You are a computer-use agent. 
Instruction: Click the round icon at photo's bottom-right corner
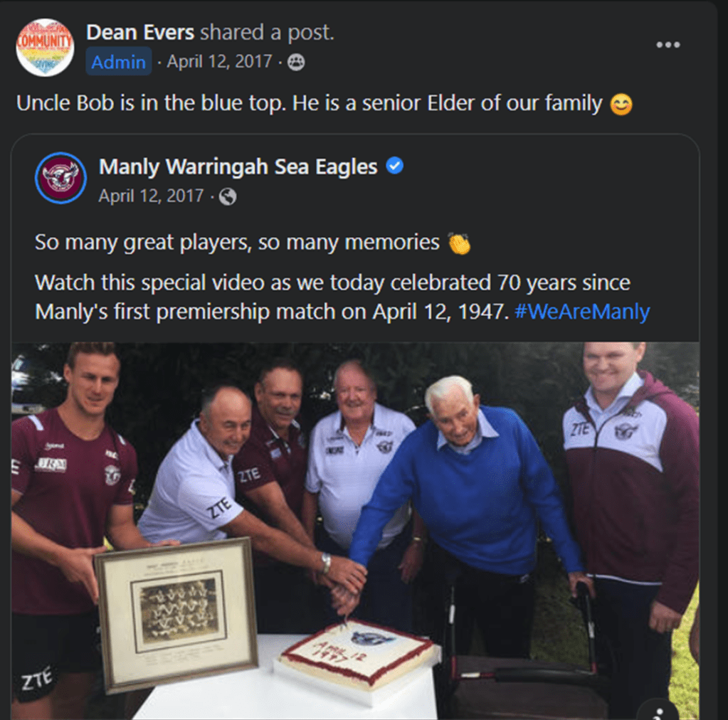click(660, 710)
